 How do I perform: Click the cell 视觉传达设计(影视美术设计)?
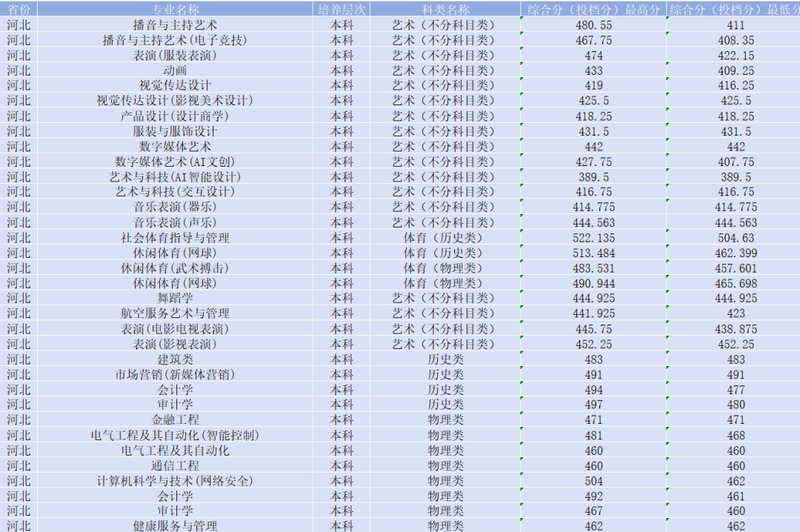175,101
